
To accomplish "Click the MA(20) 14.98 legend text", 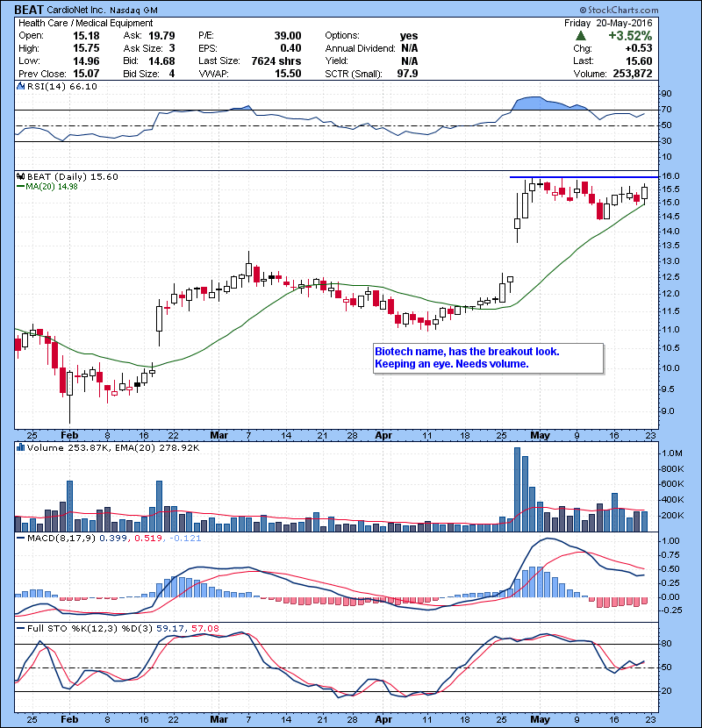I will pos(52,187).
